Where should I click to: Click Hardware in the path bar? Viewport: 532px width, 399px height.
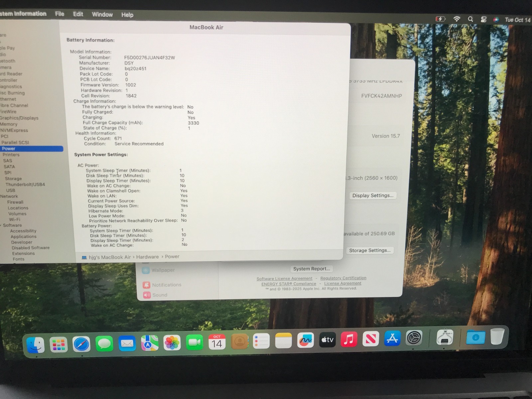[x=147, y=257]
